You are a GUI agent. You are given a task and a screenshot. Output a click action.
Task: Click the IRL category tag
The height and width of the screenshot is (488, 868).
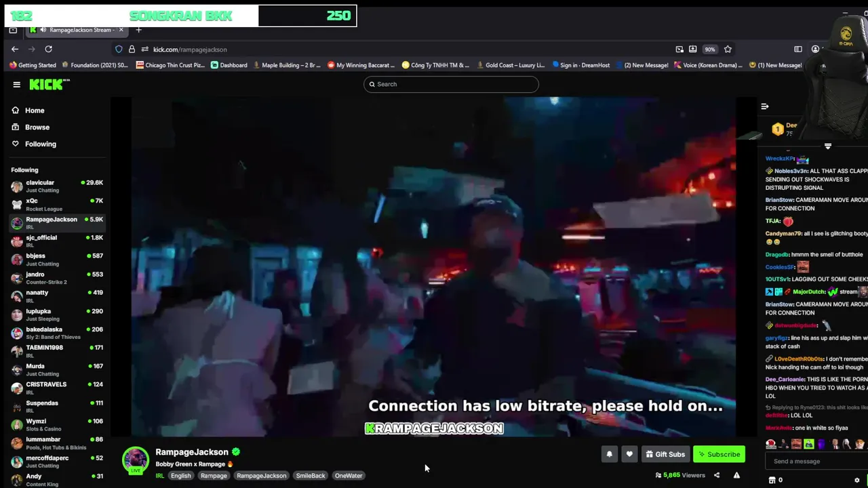click(160, 476)
